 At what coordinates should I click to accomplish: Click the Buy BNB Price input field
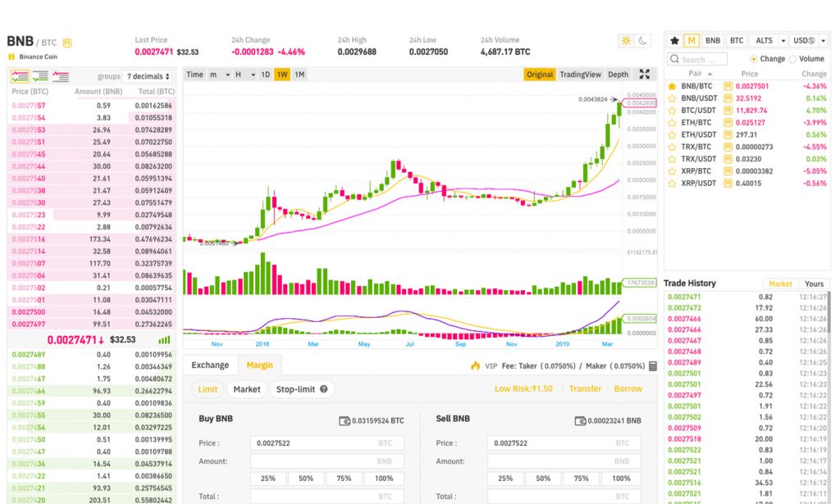[x=327, y=443]
